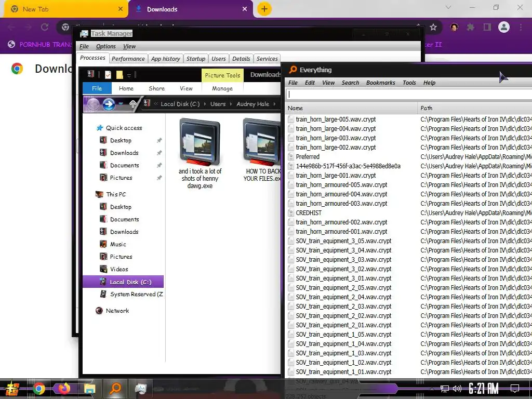Screen dimensions: 532x399
Task: Select Network in navigation pane
Action: [x=117, y=311]
